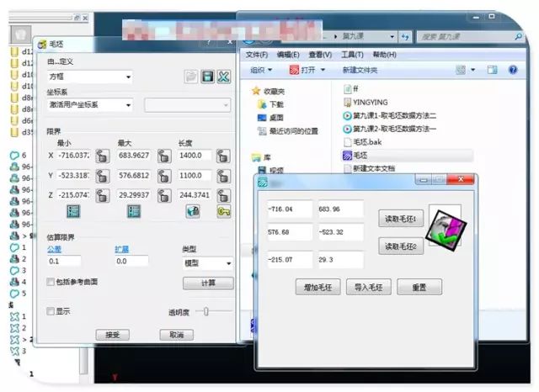Toggle the lock next to Z length 244.3741
Viewport: 539px width, 392px height.
(x=223, y=195)
